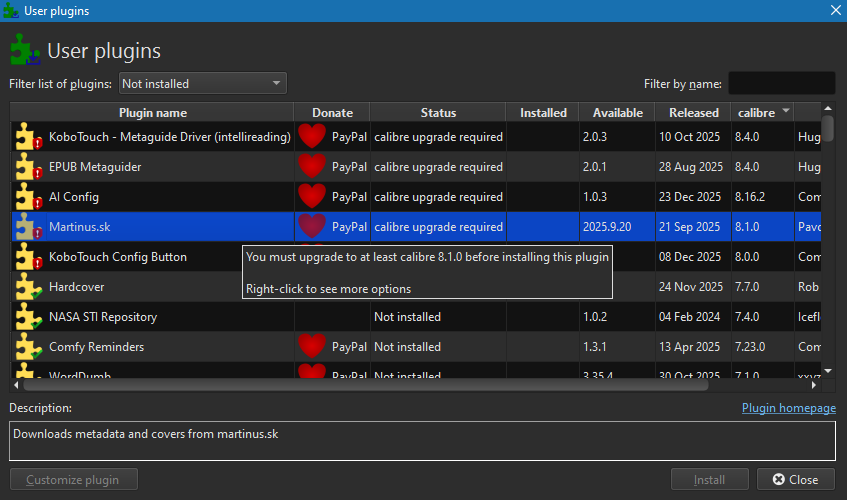The height and width of the screenshot is (500, 847).
Task: Select the NASA STI Repository plugin name
Action: pyautogui.click(x=103, y=317)
